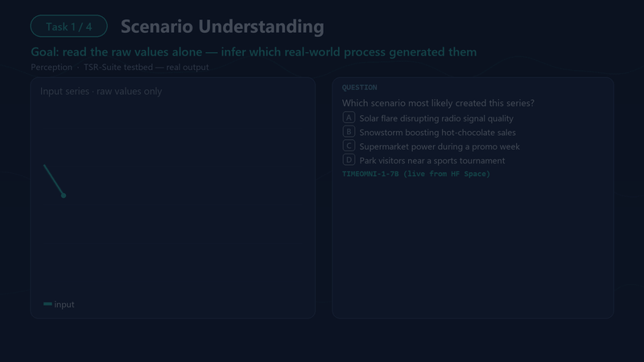Choose "Solar flare disrupting radio signal quality" answer text
644x362 pixels.
436,118
